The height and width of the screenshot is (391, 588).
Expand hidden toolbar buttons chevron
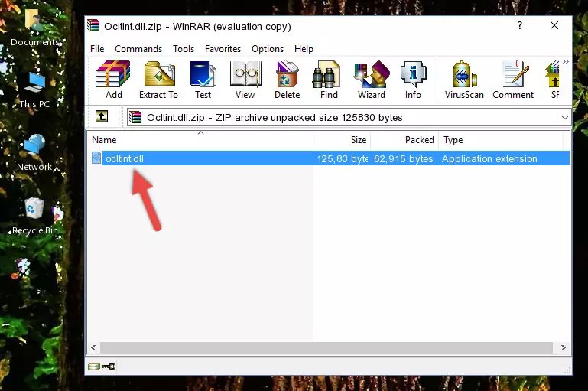pyautogui.click(x=566, y=61)
